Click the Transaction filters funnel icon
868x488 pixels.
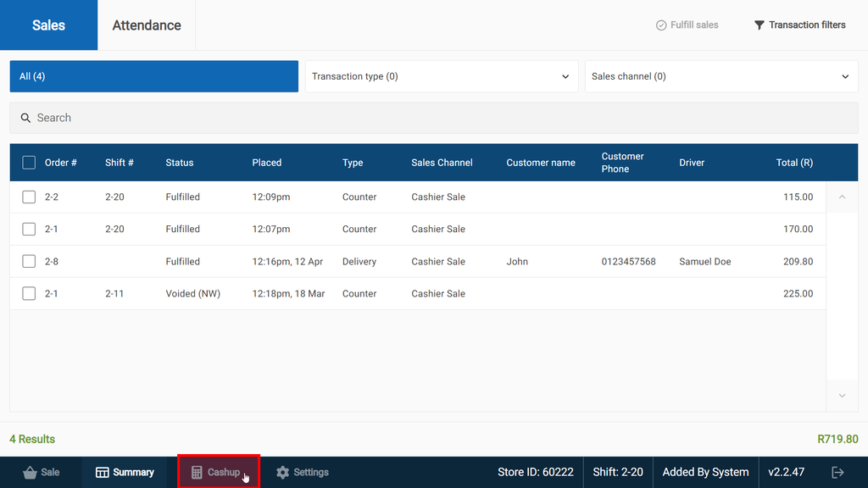[759, 25]
